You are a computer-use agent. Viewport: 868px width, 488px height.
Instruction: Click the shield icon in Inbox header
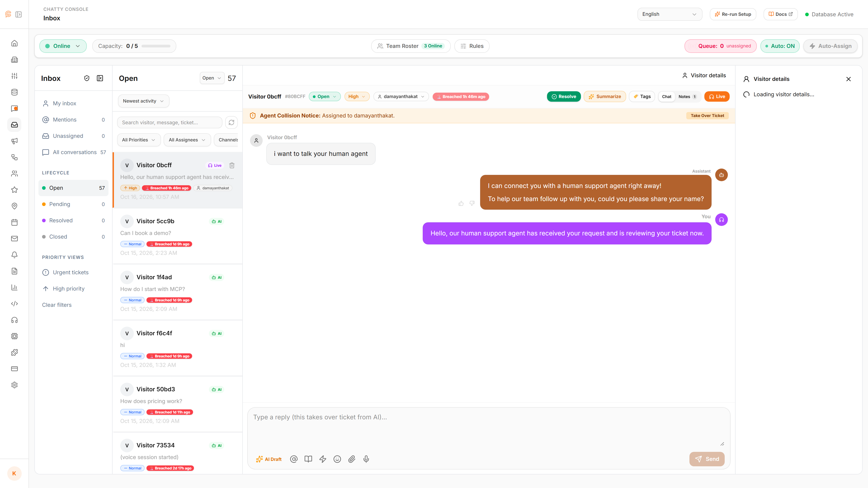(87, 78)
